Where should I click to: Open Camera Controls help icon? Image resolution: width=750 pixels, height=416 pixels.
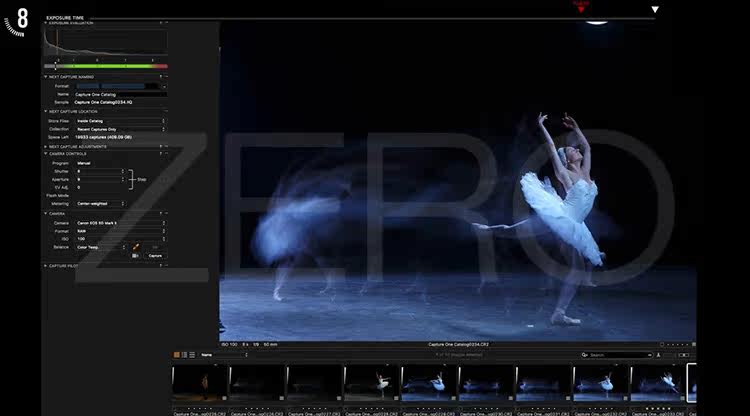(x=161, y=153)
